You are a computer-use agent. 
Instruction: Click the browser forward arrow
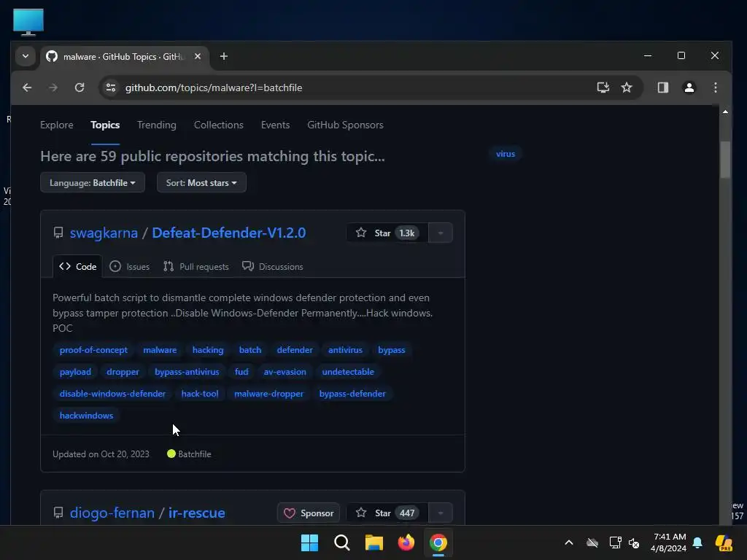53,87
